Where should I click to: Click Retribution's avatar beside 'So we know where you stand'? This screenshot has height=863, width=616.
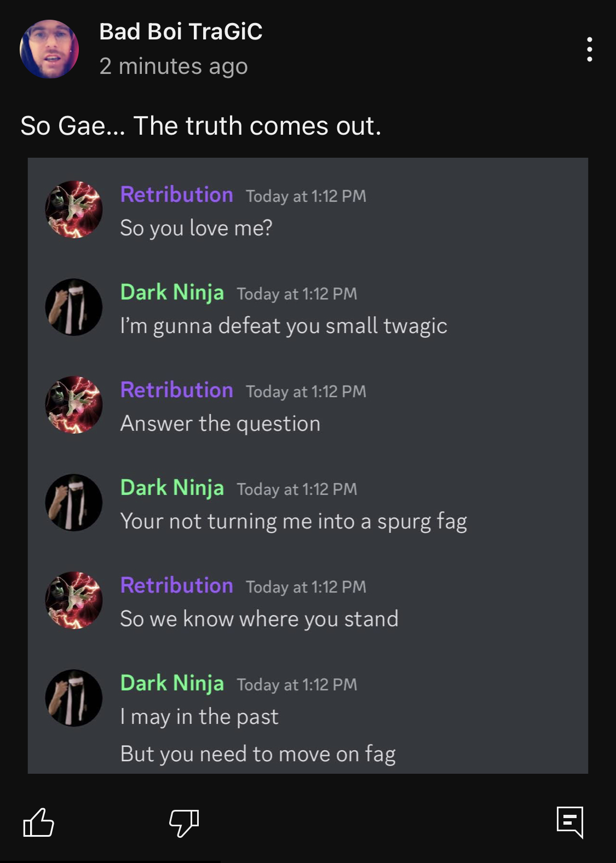click(x=73, y=600)
